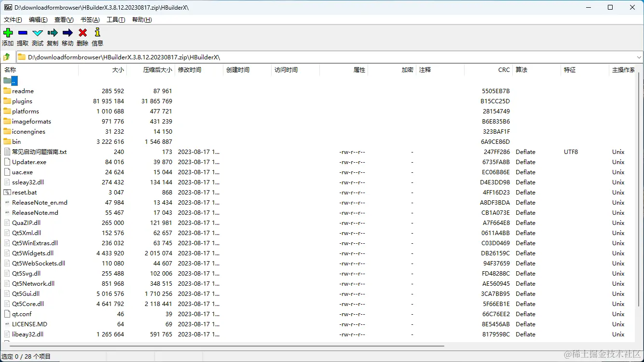The image size is (644, 362).
Task: Sort by 压缩后大小 column header
Action: coord(151,70)
